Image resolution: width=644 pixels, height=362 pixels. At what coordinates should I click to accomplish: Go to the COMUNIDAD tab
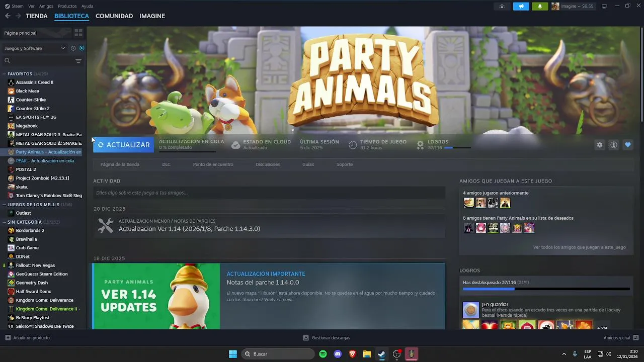[114, 16]
